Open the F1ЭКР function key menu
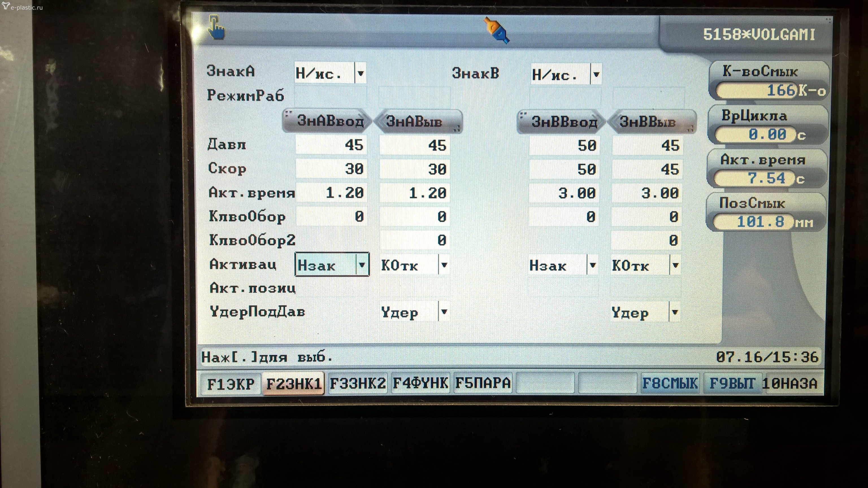This screenshot has width=868, height=488. [x=231, y=384]
